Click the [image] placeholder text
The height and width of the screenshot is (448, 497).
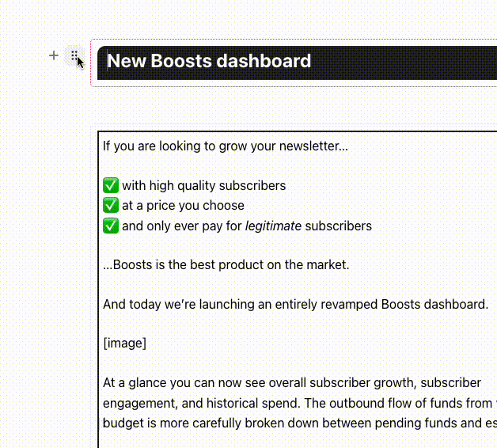[x=124, y=343]
